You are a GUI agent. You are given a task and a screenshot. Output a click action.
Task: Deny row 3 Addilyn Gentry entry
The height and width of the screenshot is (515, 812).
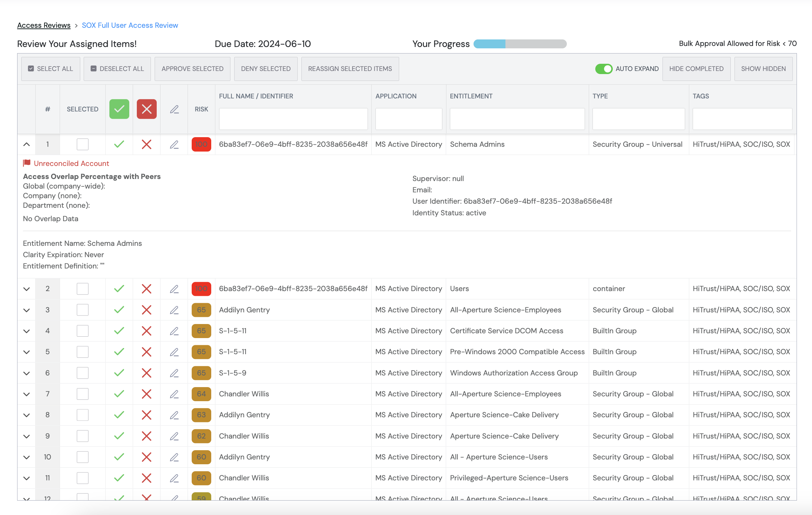pyautogui.click(x=146, y=310)
